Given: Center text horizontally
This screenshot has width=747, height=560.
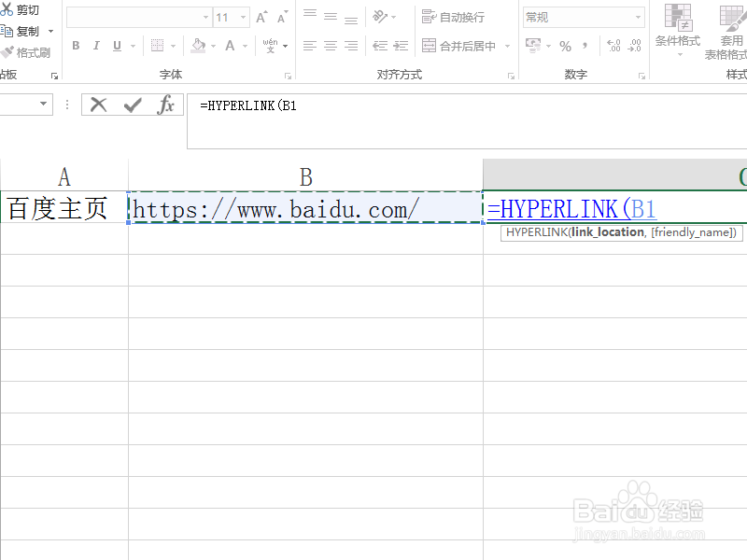Looking at the screenshot, I should pos(331,46).
